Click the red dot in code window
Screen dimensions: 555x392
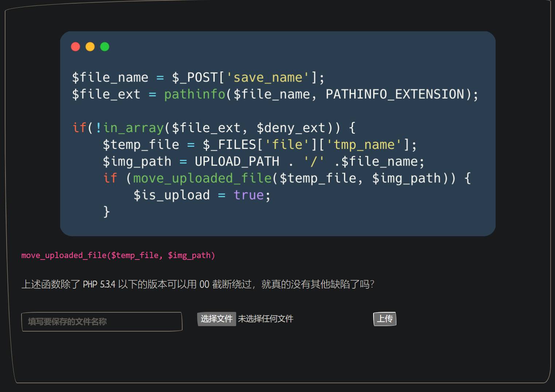pyautogui.click(x=75, y=47)
